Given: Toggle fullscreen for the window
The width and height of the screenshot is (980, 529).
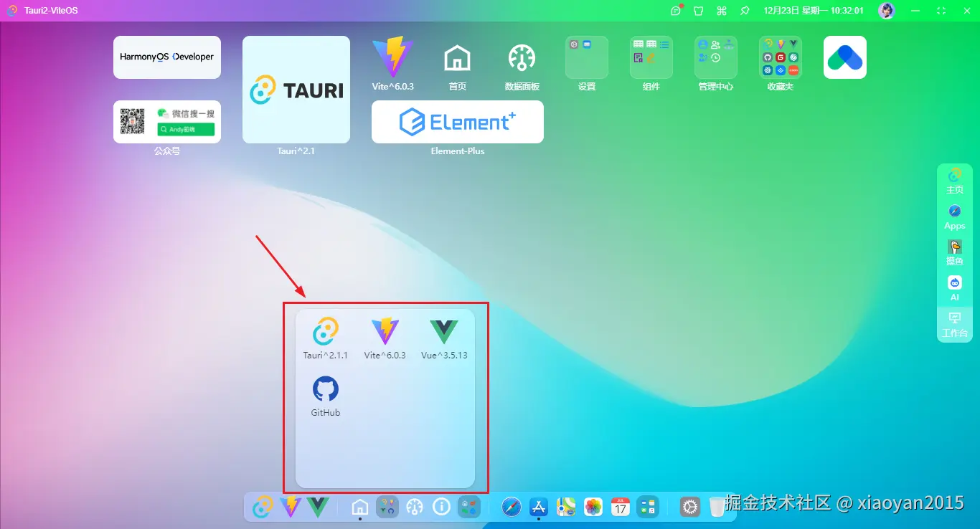Looking at the screenshot, I should pos(941,11).
